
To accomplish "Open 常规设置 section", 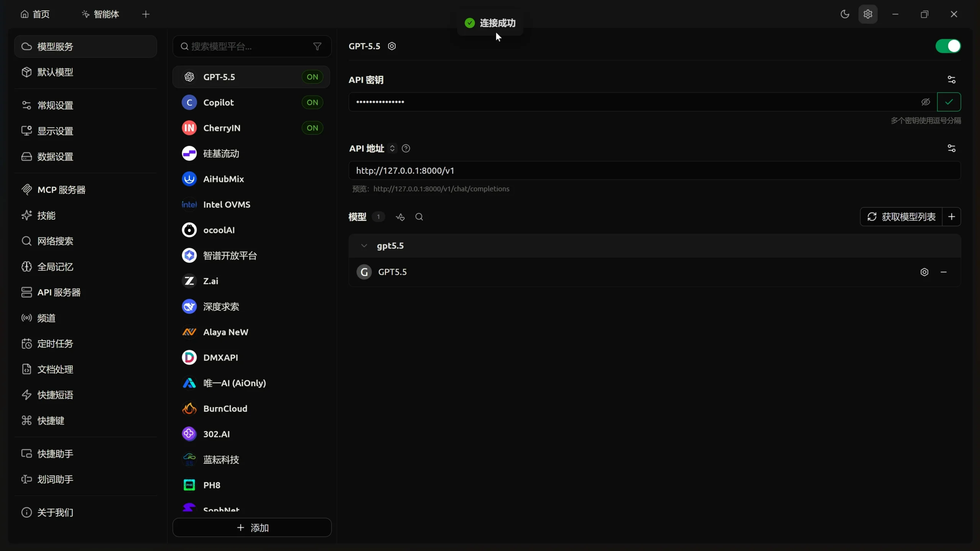I will tap(85, 105).
